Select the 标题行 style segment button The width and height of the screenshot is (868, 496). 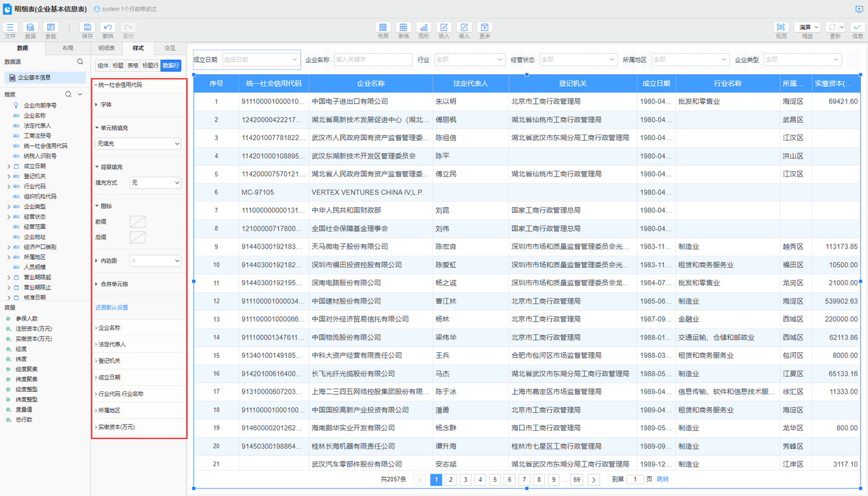(150, 66)
